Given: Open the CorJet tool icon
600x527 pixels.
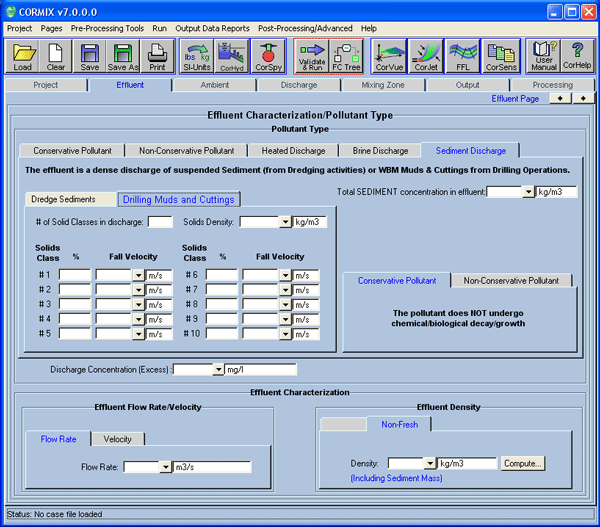Looking at the screenshot, I should 426,57.
